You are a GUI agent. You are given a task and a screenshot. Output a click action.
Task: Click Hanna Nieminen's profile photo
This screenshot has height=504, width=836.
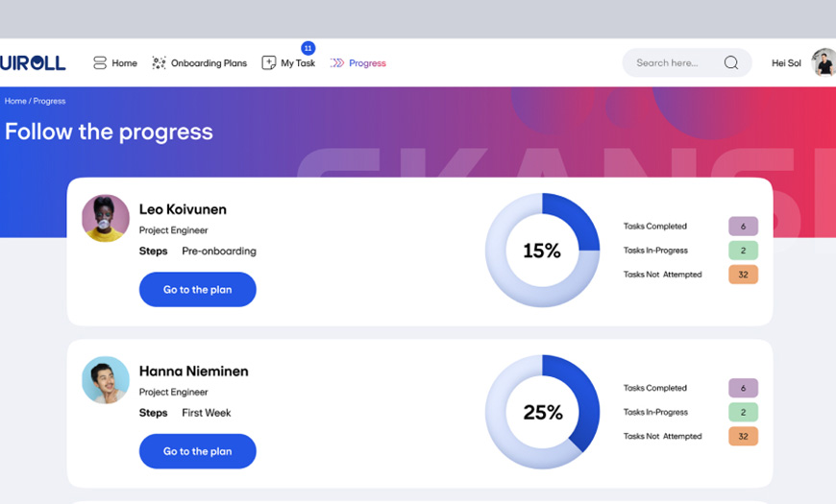(x=106, y=380)
